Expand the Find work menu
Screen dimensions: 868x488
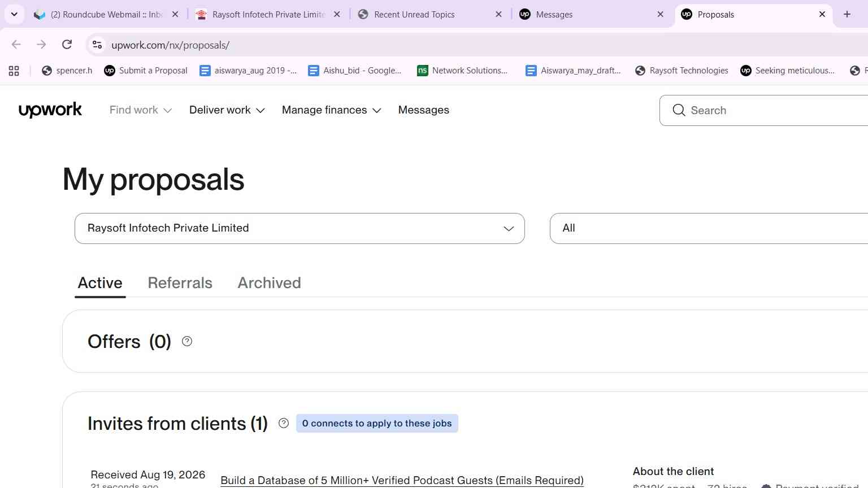(141, 110)
